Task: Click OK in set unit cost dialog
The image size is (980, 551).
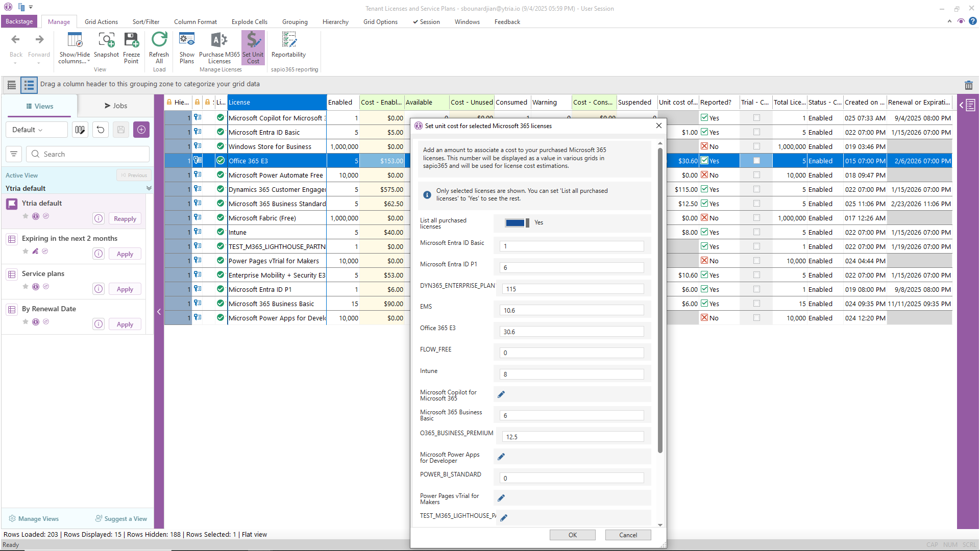Action: pos(572,535)
